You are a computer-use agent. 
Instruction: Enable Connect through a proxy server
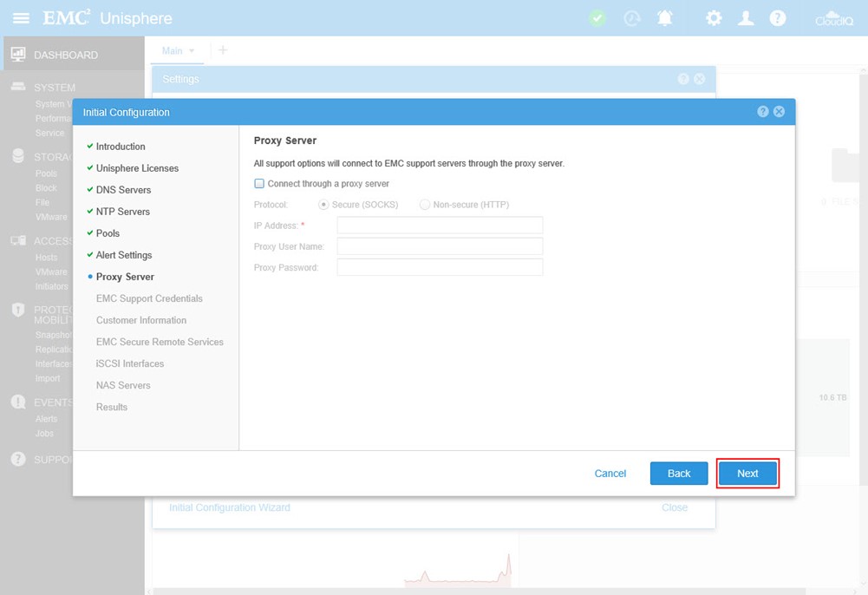(259, 183)
